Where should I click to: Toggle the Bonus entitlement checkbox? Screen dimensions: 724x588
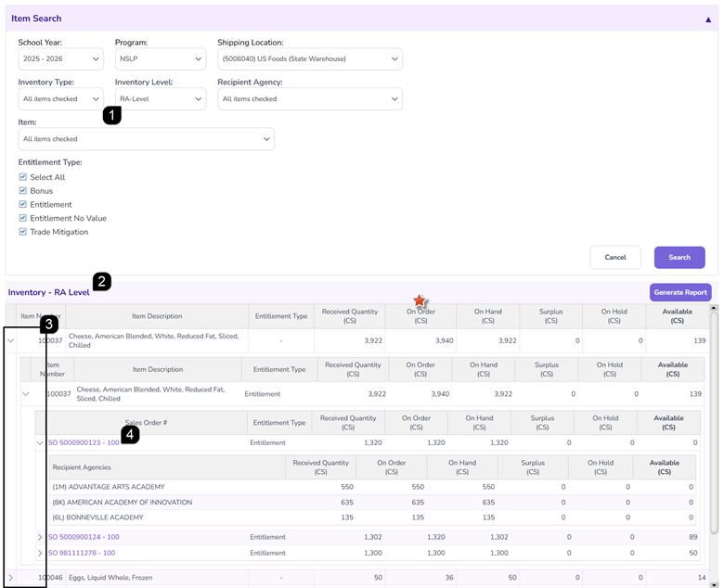(22, 190)
